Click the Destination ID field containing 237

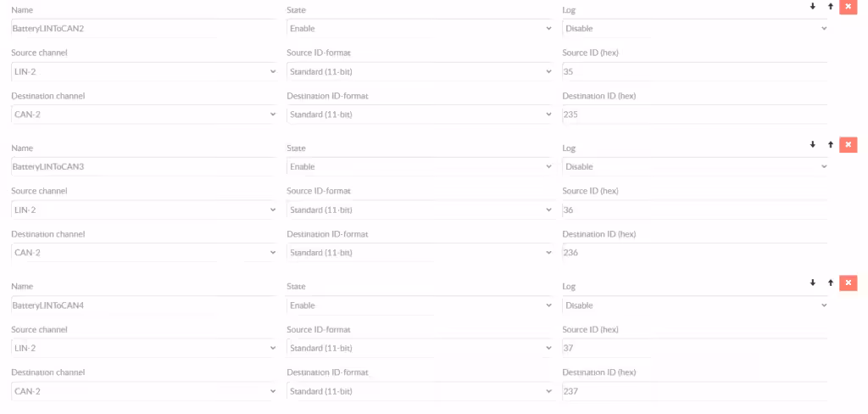click(695, 391)
